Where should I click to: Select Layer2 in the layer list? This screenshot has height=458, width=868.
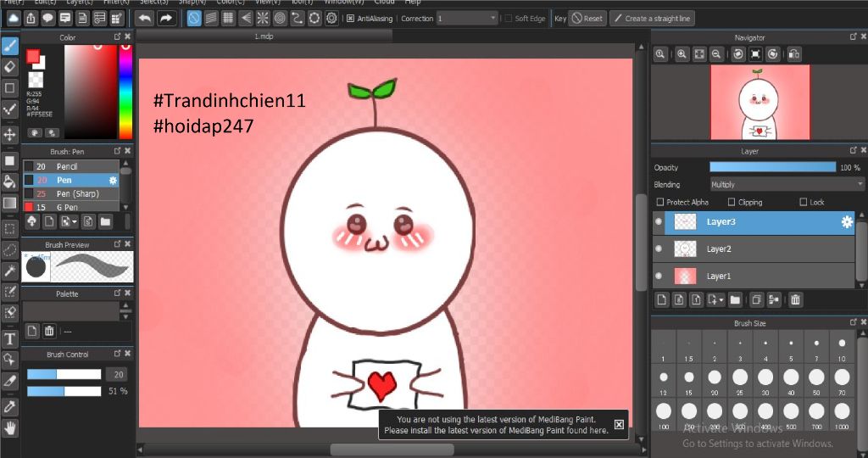coord(754,249)
